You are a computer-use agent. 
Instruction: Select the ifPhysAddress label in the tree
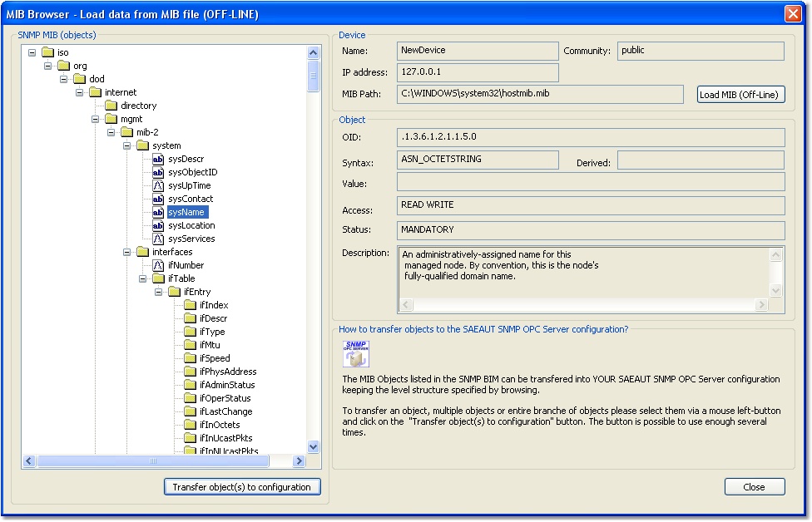(x=228, y=372)
